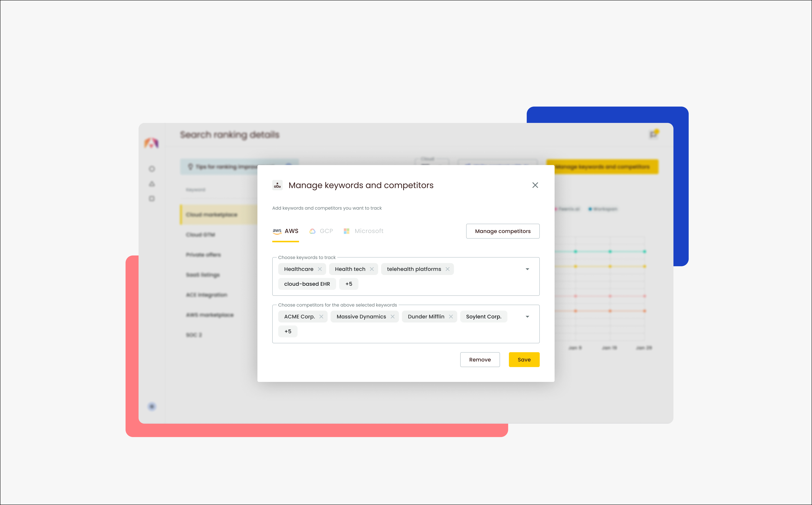The width and height of the screenshot is (812, 505).
Task: Remove the Healthcare keyword chip
Action: coord(320,269)
